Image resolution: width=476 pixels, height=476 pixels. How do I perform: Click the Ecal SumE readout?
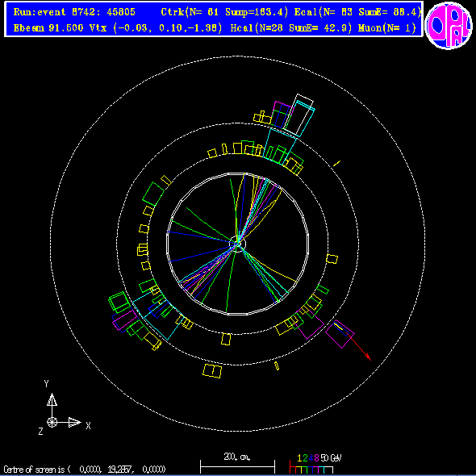point(390,12)
